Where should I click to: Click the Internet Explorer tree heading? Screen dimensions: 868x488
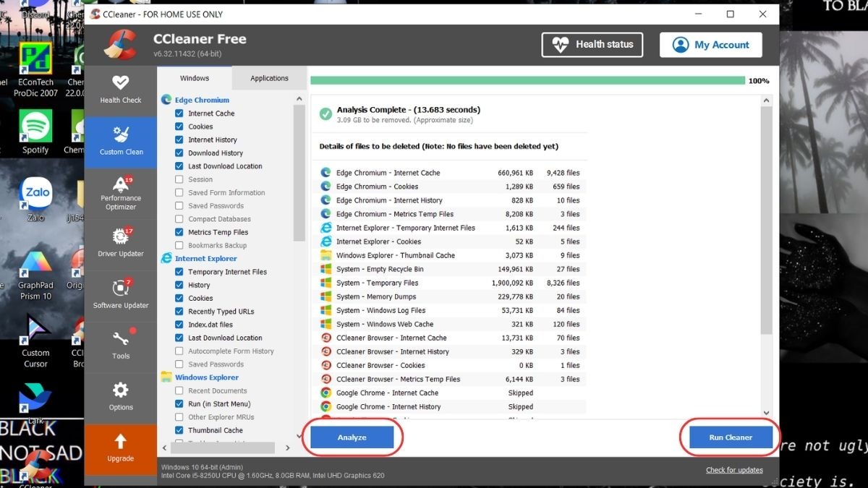206,258
